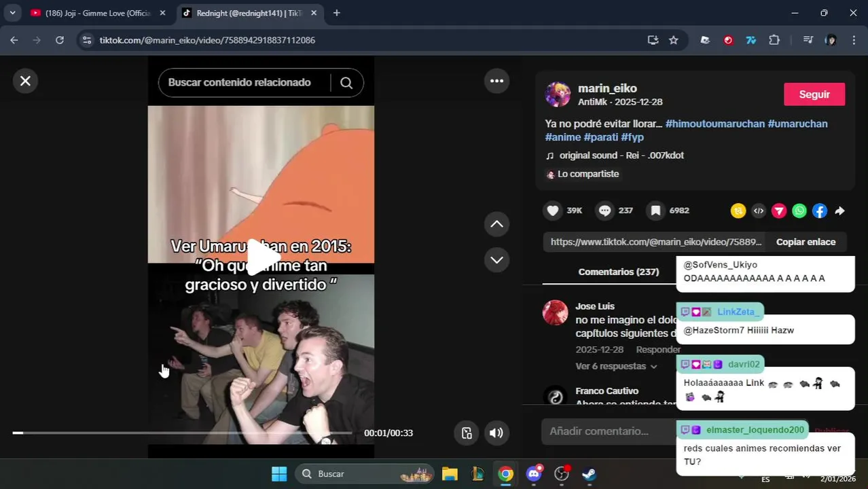Image resolution: width=868 pixels, height=489 pixels.
Task: Reload the current page
Action: (60, 40)
